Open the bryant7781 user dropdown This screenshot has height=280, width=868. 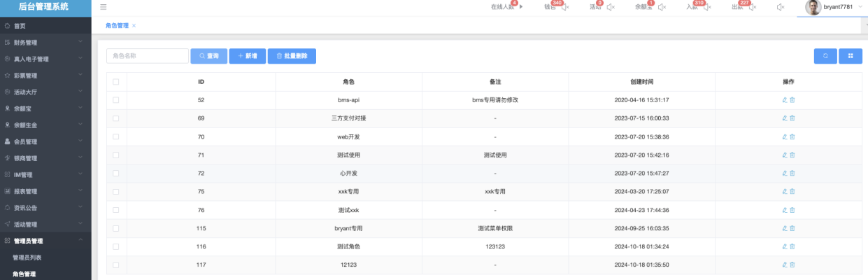click(832, 7)
